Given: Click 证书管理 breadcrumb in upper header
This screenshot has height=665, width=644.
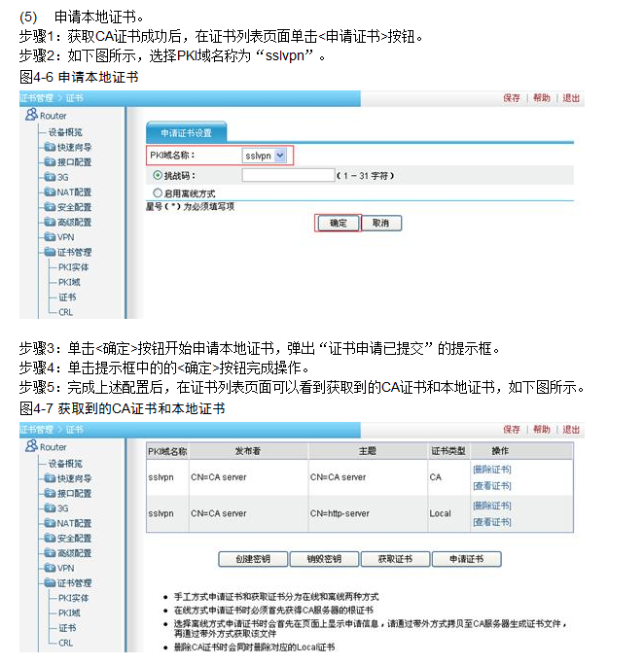Looking at the screenshot, I should point(37,98).
